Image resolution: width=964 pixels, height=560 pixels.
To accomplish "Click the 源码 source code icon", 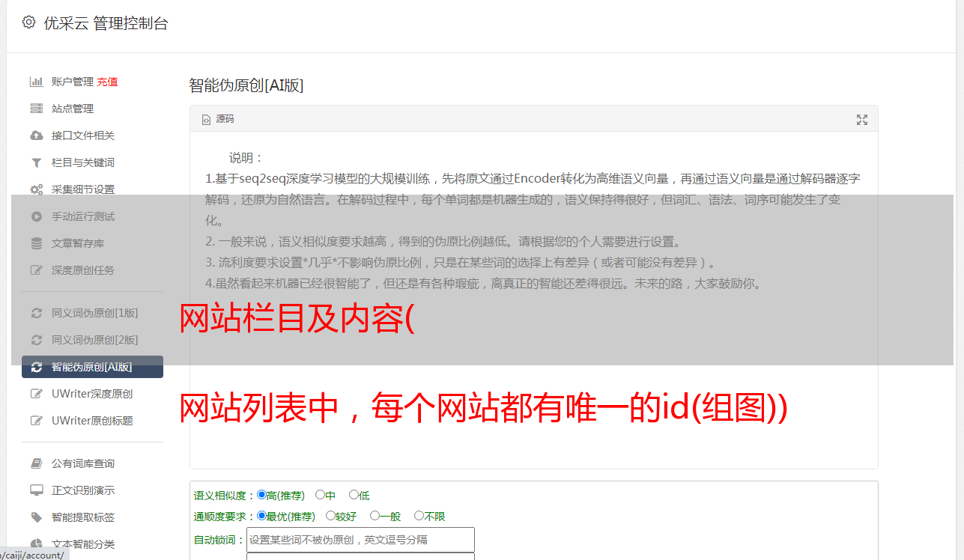I will (x=207, y=120).
